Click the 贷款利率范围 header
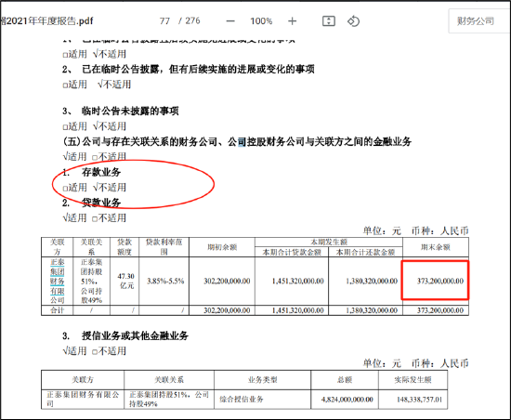Viewport: 511px width, 420px height. pos(164,247)
